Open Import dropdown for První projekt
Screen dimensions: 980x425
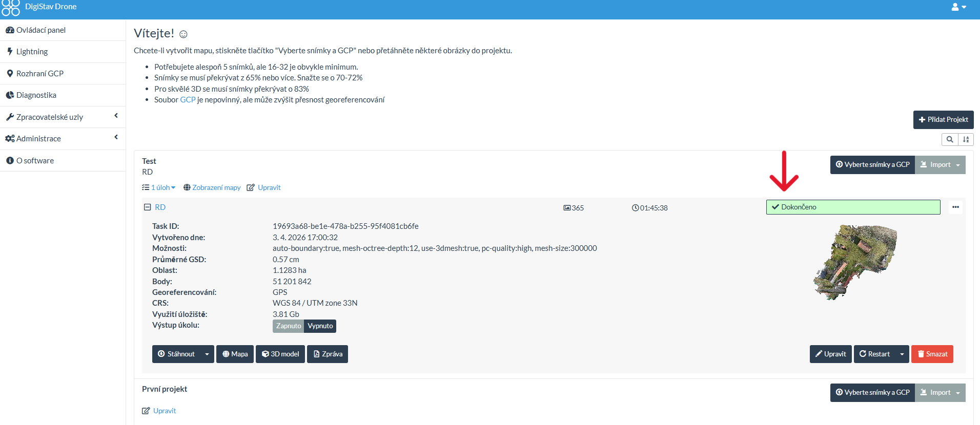pos(940,393)
